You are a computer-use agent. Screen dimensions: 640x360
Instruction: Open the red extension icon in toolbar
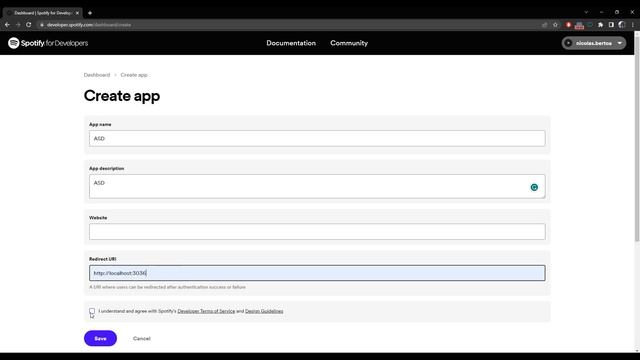(568, 25)
